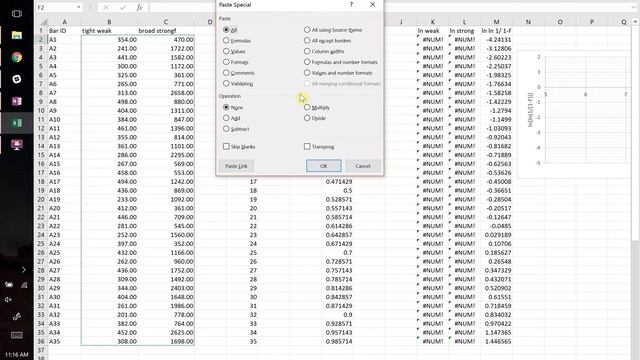
Task: Select Values and number formats option
Action: point(338,73)
